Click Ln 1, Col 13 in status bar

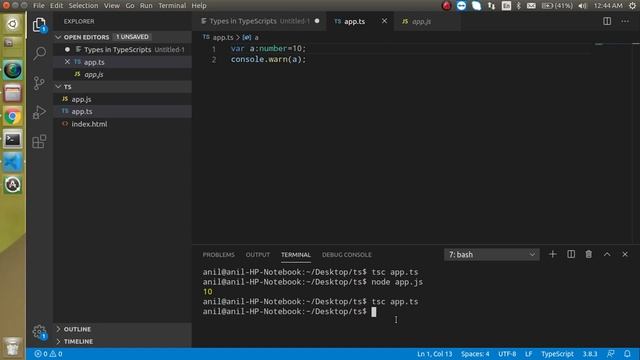(434, 354)
